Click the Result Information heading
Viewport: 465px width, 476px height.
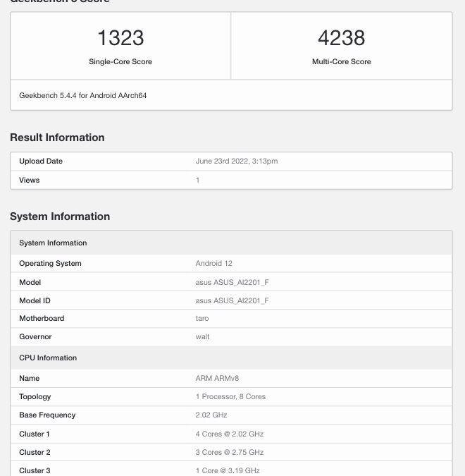coord(57,138)
